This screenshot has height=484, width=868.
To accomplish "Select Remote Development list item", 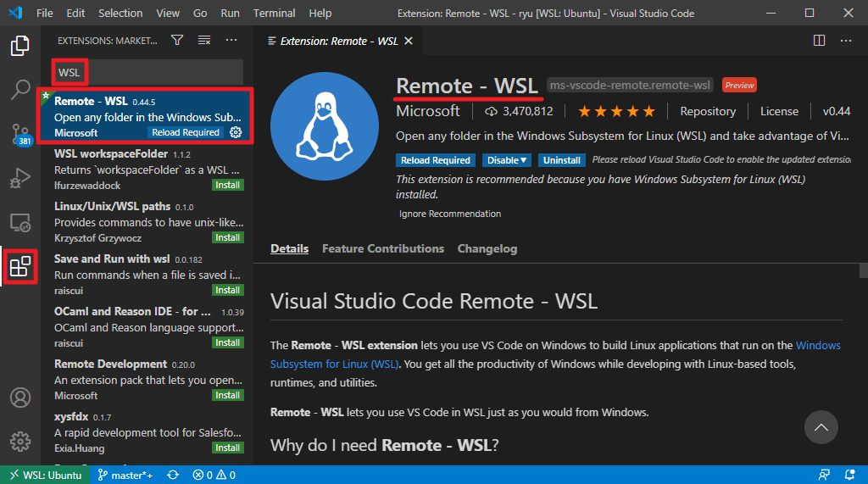I will point(146,380).
